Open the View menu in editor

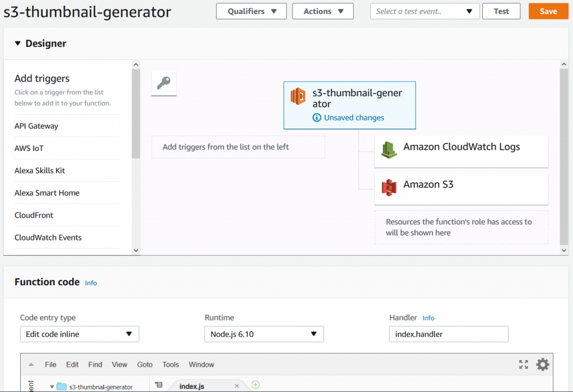120,365
